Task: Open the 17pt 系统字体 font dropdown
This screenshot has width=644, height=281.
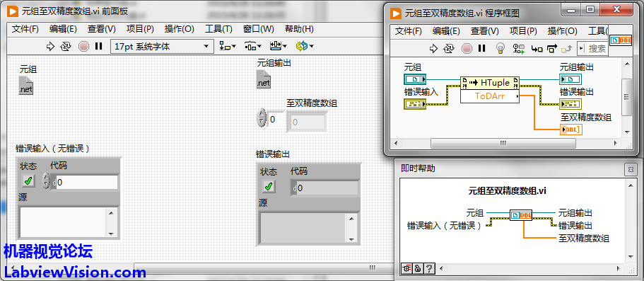Action: [162, 47]
